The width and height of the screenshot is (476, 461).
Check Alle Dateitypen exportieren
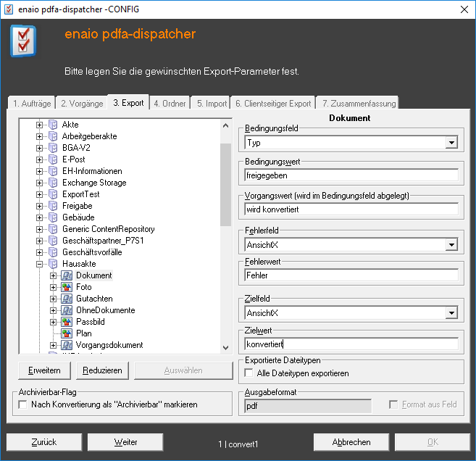coord(249,373)
